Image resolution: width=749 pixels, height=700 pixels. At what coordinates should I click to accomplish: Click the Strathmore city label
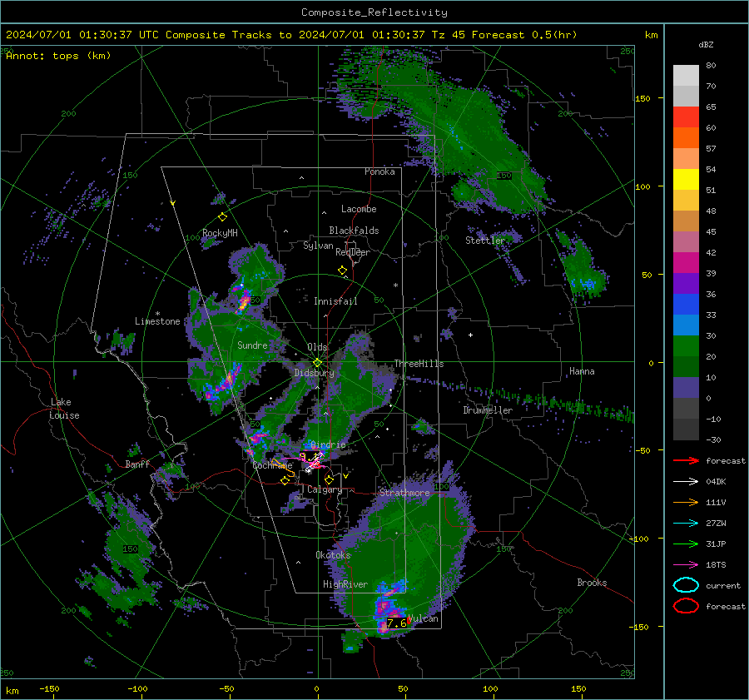tap(404, 492)
